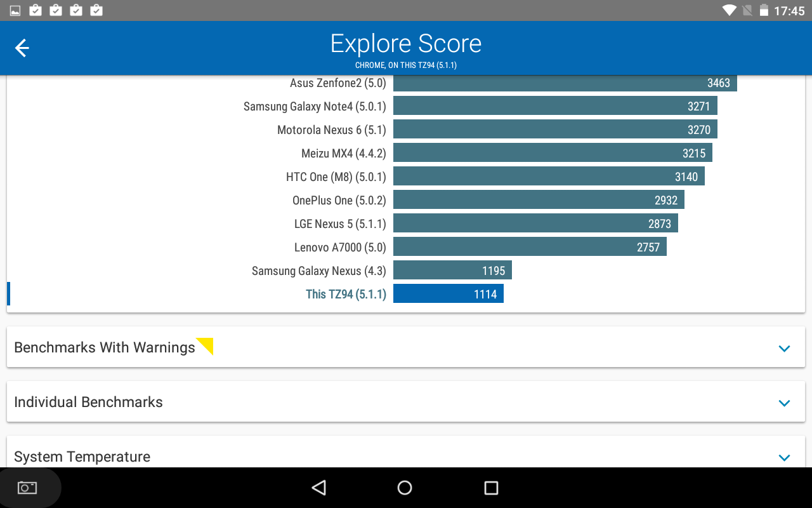Click the Asus Zenfone2 score bar

565,83
